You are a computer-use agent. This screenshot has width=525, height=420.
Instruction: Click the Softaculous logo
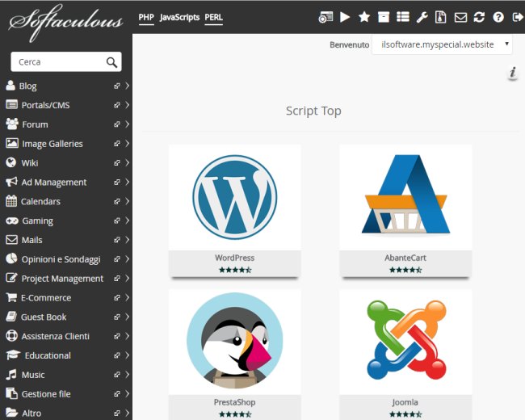pos(66,23)
